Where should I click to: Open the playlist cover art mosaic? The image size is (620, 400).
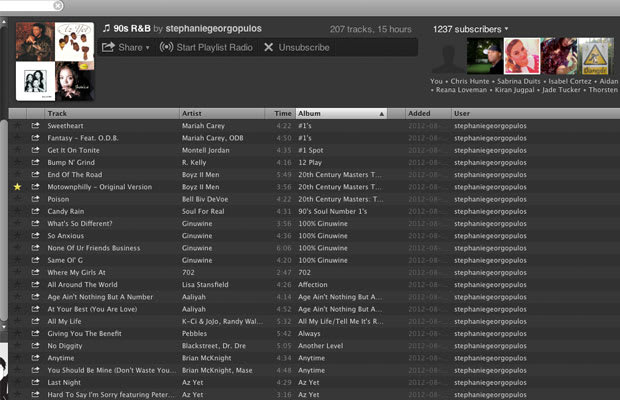click(55, 61)
